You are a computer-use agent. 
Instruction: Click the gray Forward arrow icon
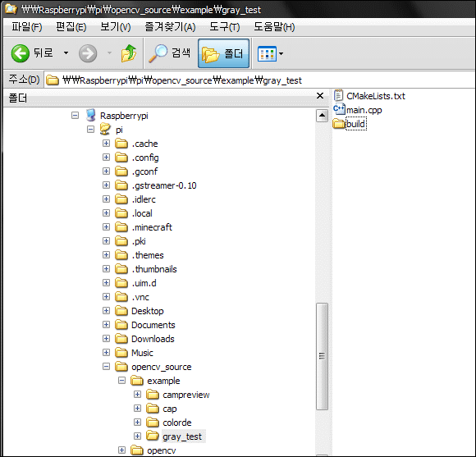coord(88,53)
